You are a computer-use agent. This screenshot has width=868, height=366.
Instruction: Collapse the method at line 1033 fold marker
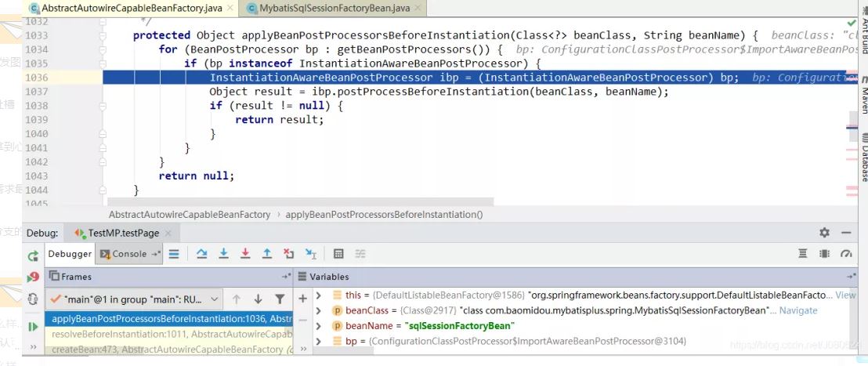click(103, 36)
